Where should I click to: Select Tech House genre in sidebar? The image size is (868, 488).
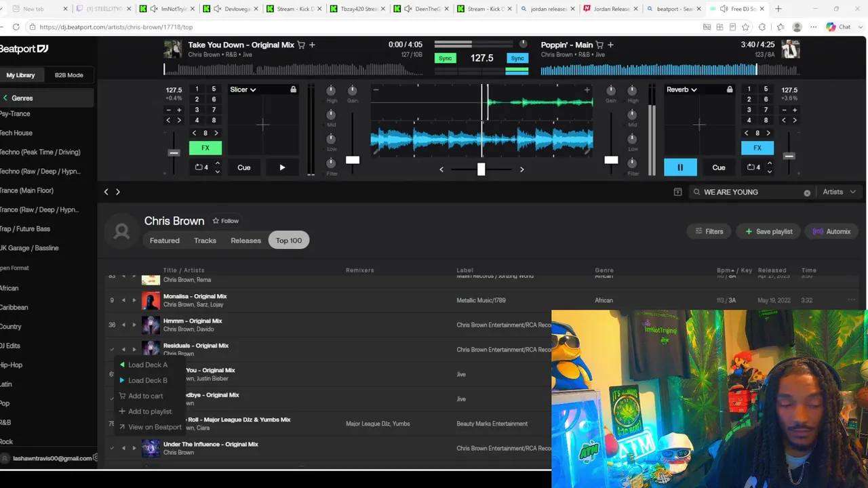point(16,133)
